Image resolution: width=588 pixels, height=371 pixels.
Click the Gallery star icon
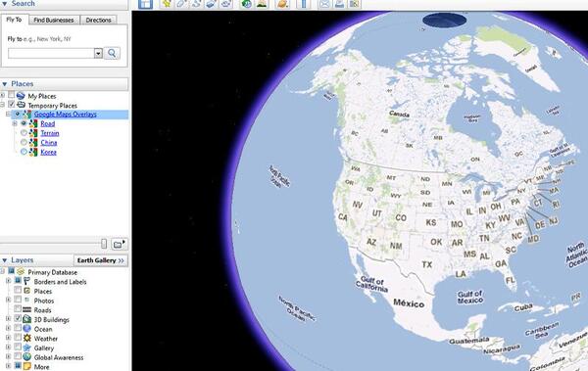click(x=27, y=348)
